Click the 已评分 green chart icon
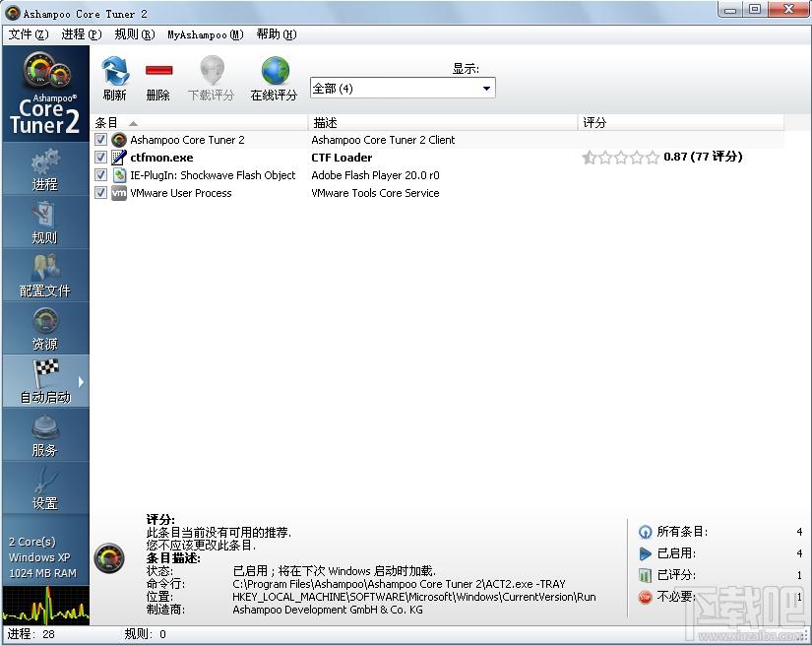812x646 pixels. (646, 575)
